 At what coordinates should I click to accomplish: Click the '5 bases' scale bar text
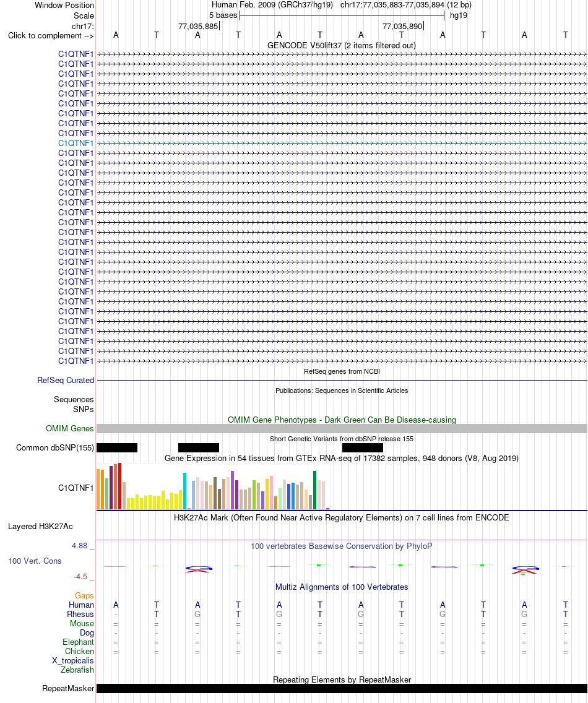click(223, 15)
